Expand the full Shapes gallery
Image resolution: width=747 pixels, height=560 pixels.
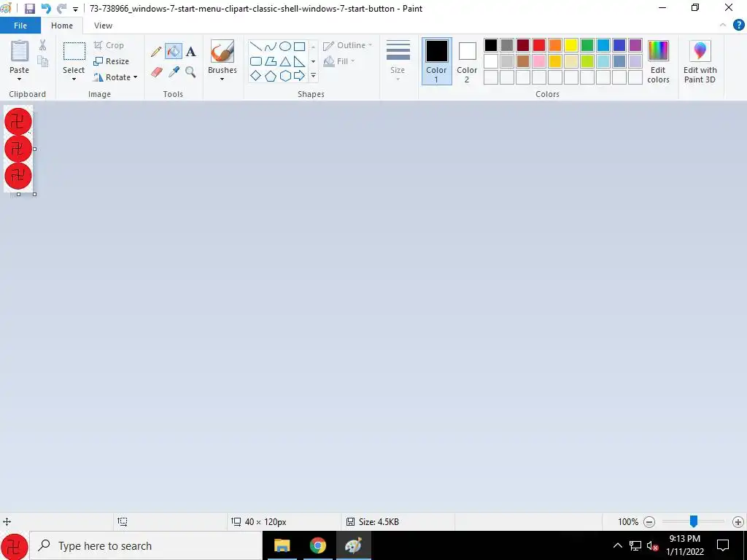click(313, 76)
